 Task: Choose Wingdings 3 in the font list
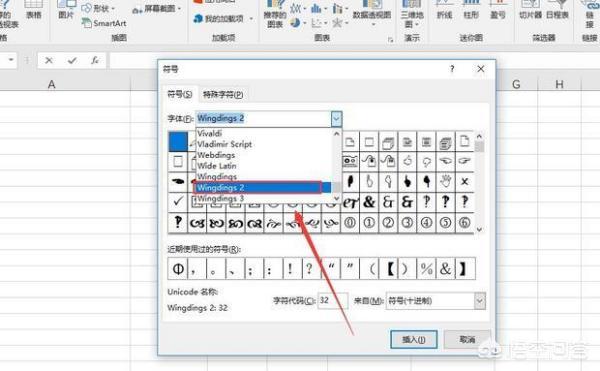(220, 199)
